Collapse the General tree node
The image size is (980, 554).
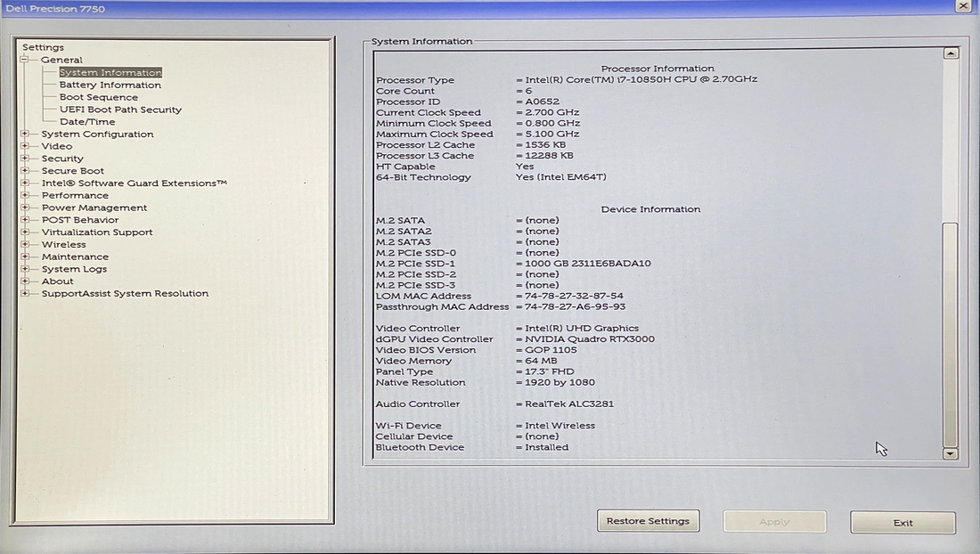pyautogui.click(x=25, y=60)
